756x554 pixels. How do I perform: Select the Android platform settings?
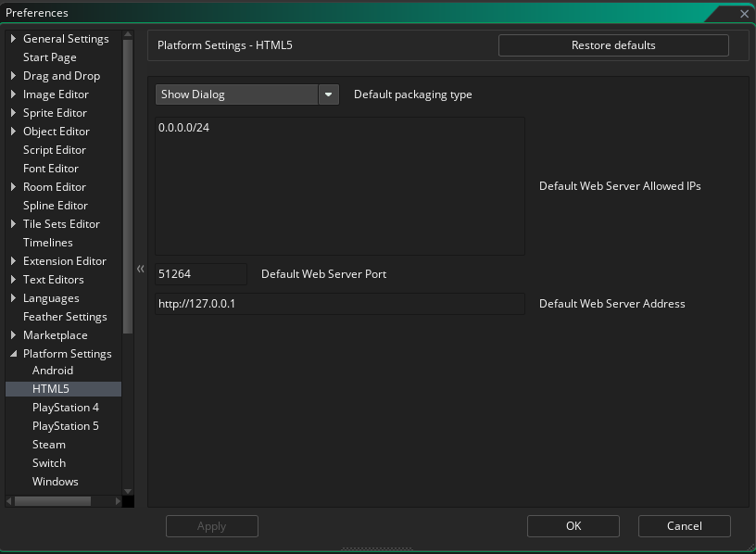pos(53,371)
